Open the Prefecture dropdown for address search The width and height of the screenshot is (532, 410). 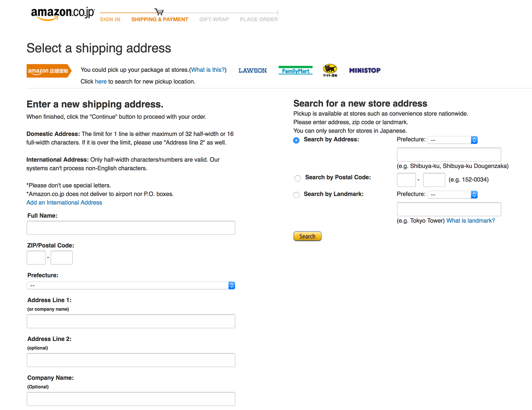pos(452,140)
